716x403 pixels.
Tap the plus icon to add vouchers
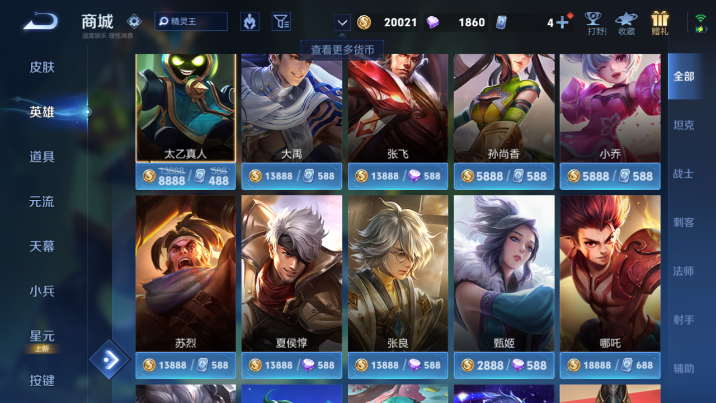[x=562, y=22]
